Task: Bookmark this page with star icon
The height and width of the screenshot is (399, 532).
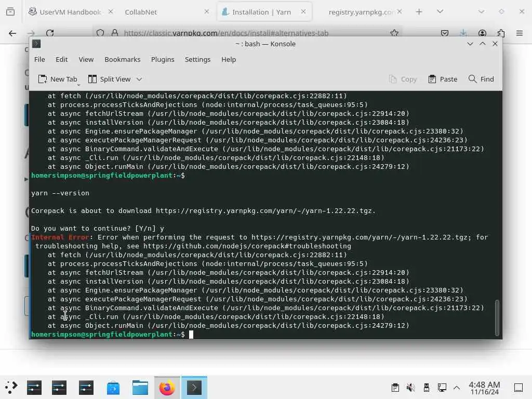Action: 394,33
